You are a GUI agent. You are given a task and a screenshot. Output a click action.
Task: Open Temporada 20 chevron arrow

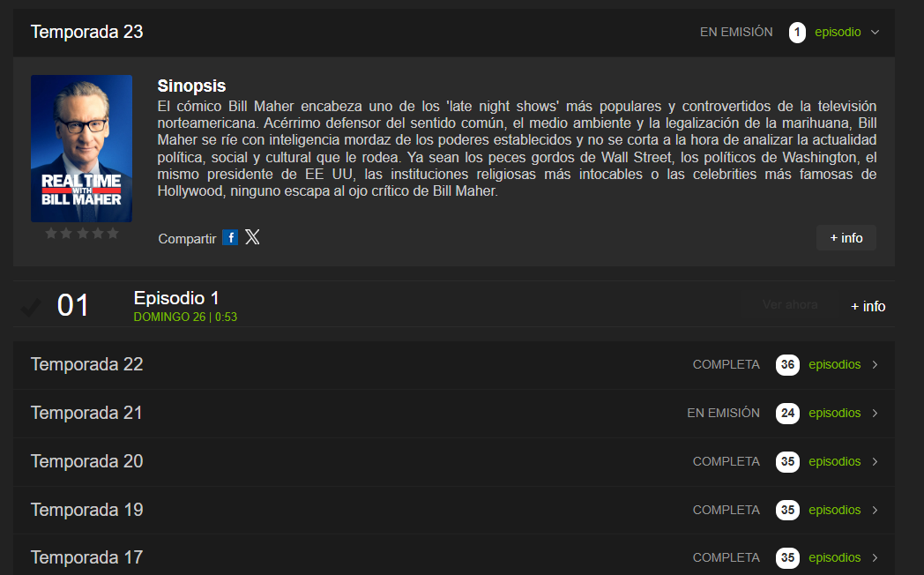coord(875,461)
